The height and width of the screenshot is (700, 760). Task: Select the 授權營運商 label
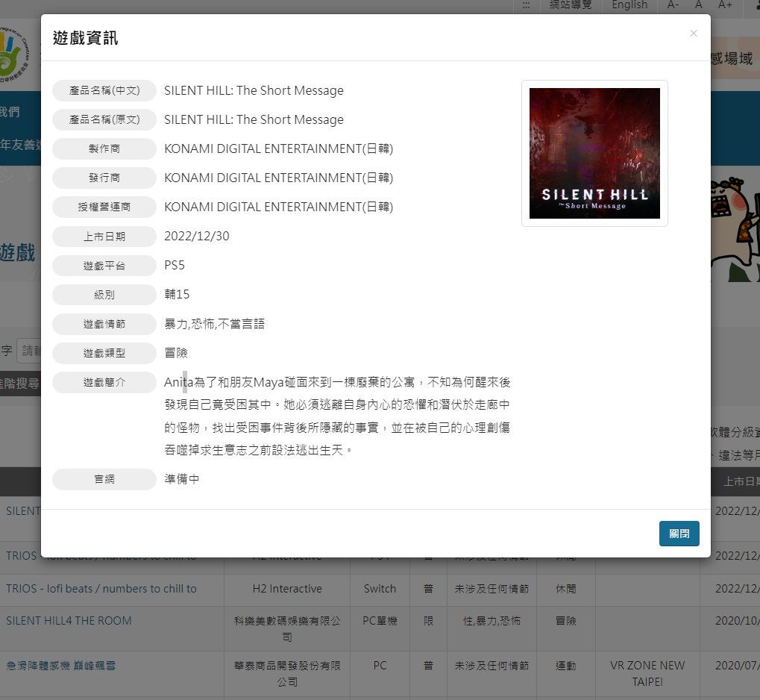tap(104, 207)
